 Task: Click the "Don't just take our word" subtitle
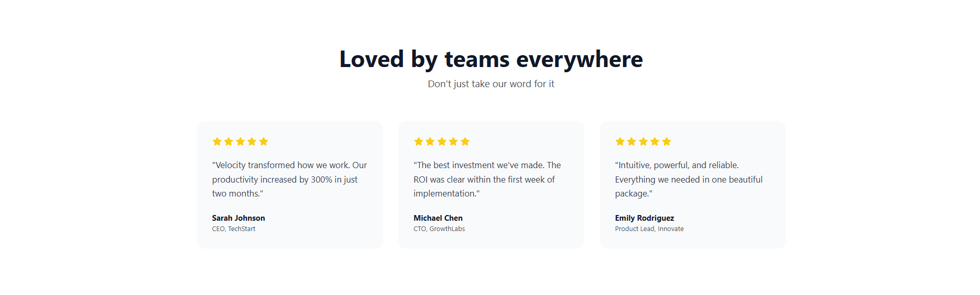coord(491,84)
